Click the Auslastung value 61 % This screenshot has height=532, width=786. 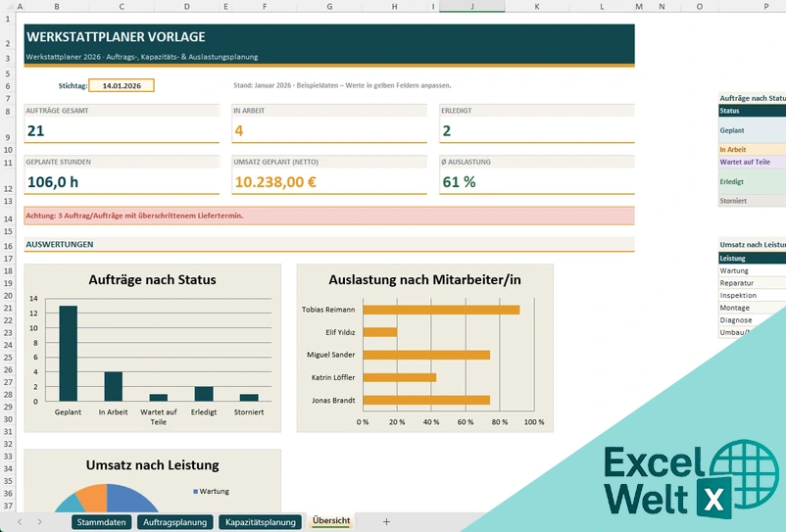click(459, 182)
